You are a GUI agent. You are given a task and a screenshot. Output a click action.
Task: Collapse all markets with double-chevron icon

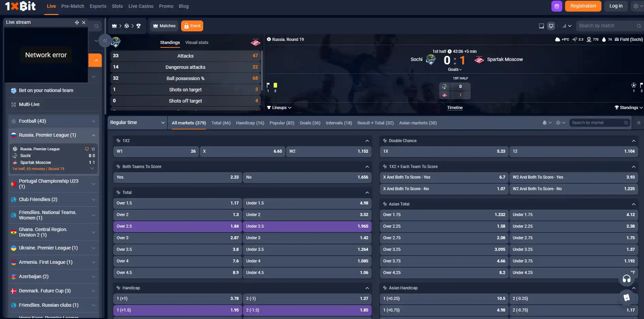(x=639, y=123)
